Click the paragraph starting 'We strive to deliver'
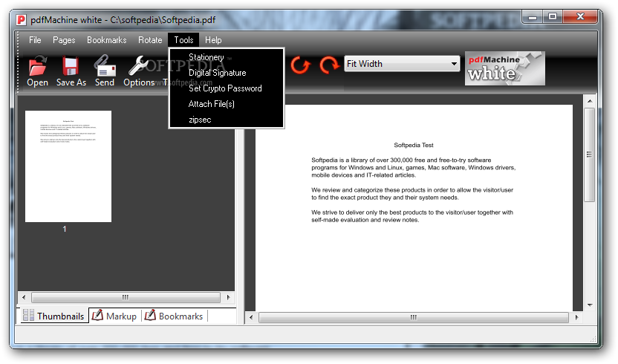 [412, 216]
